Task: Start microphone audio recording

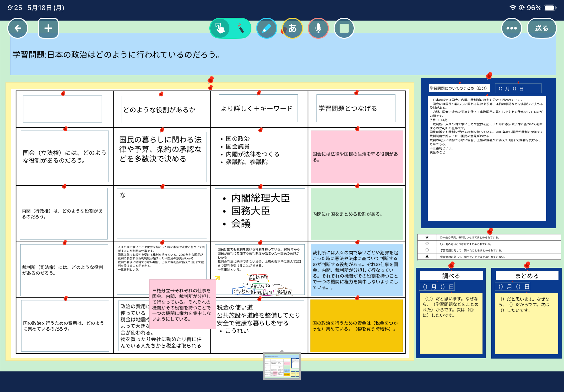Action: point(318,28)
